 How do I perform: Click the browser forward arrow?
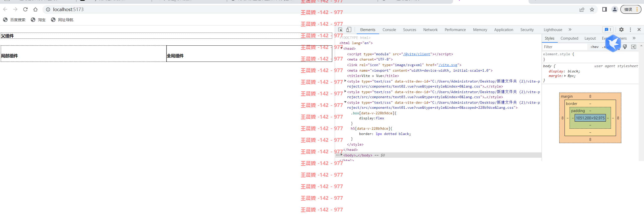pyautogui.click(x=15, y=9)
